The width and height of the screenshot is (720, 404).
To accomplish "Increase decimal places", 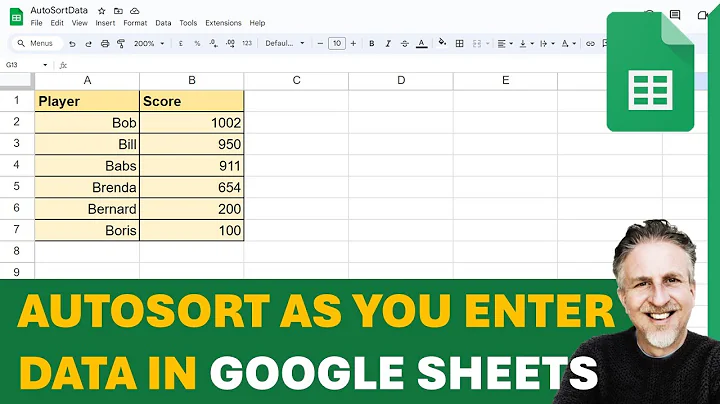I will 231,44.
